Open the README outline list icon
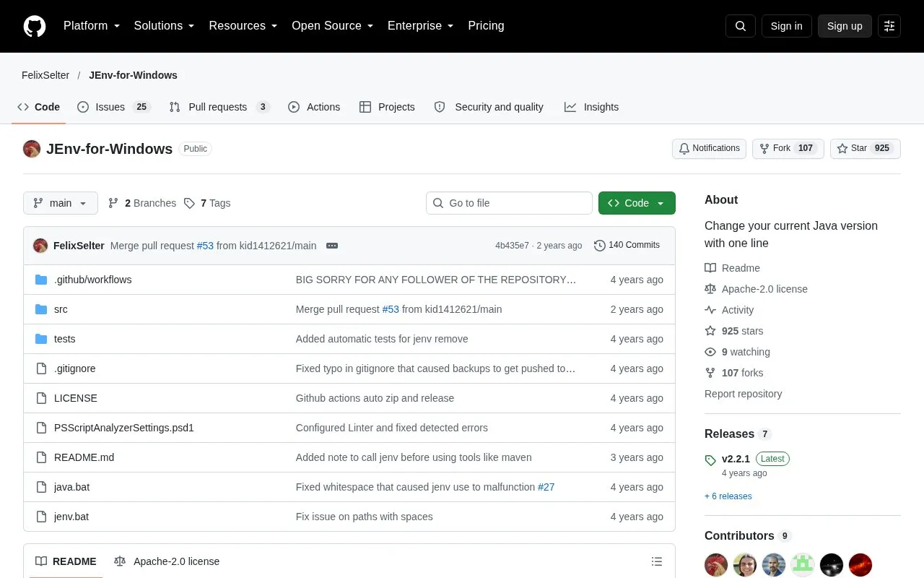 pos(657,561)
